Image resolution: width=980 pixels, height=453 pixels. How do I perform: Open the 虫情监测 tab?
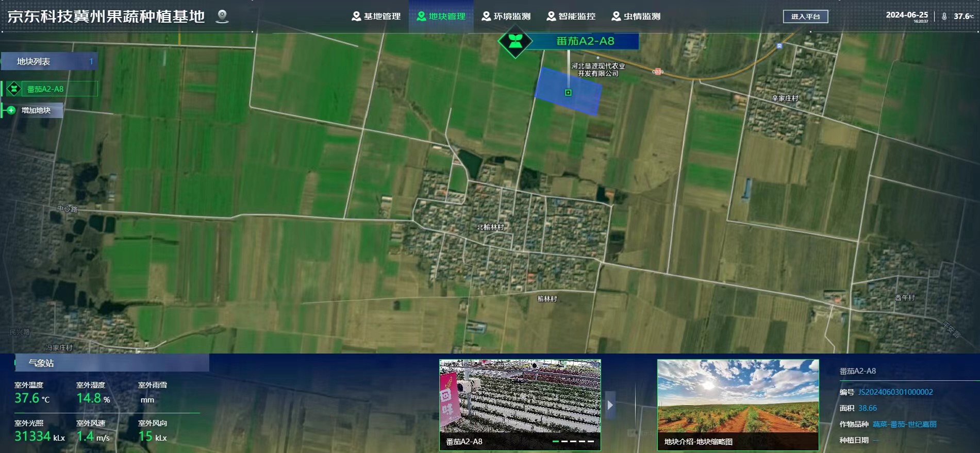[636, 16]
